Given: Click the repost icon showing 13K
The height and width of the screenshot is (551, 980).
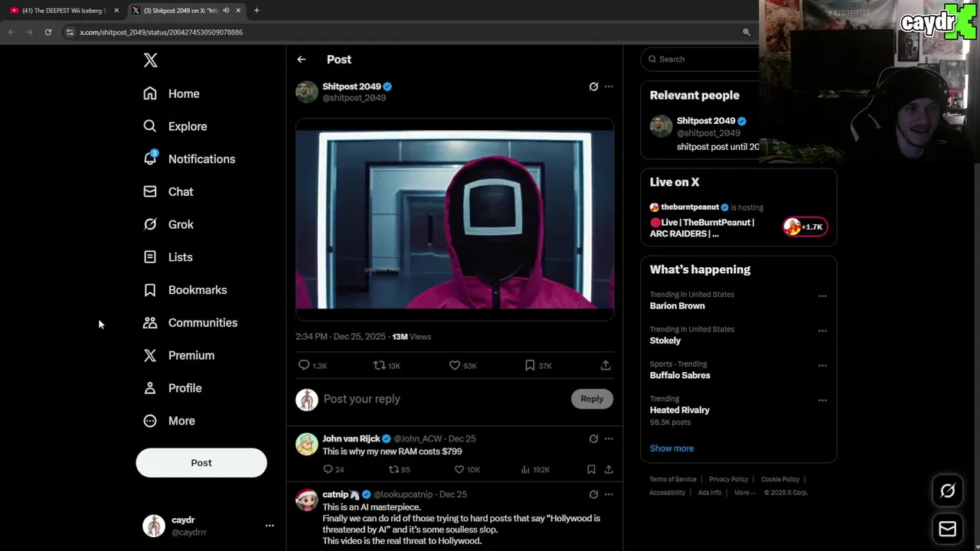Looking at the screenshot, I should [x=379, y=365].
